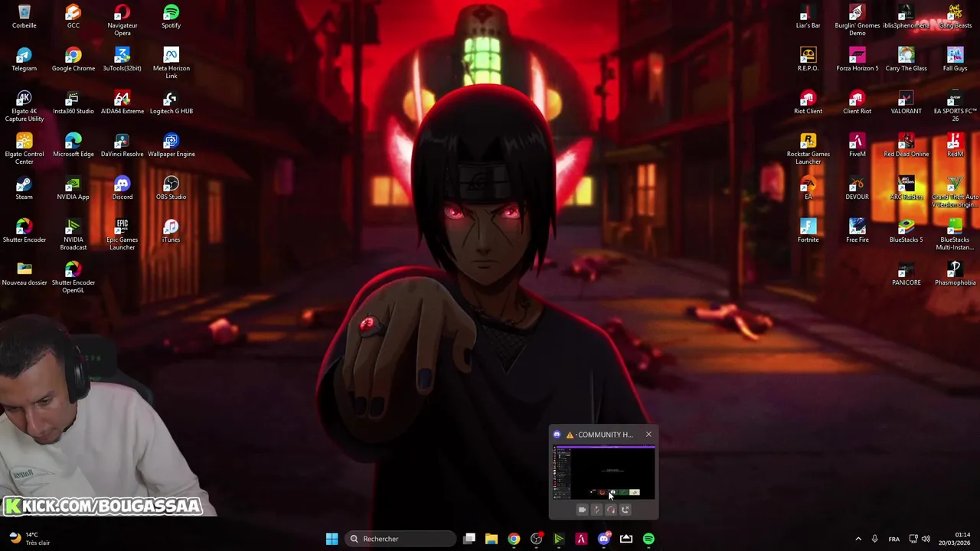Image resolution: width=980 pixels, height=551 pixels.
Task: Close the Discord taskbar preview
Action: [x=648, y=434]
